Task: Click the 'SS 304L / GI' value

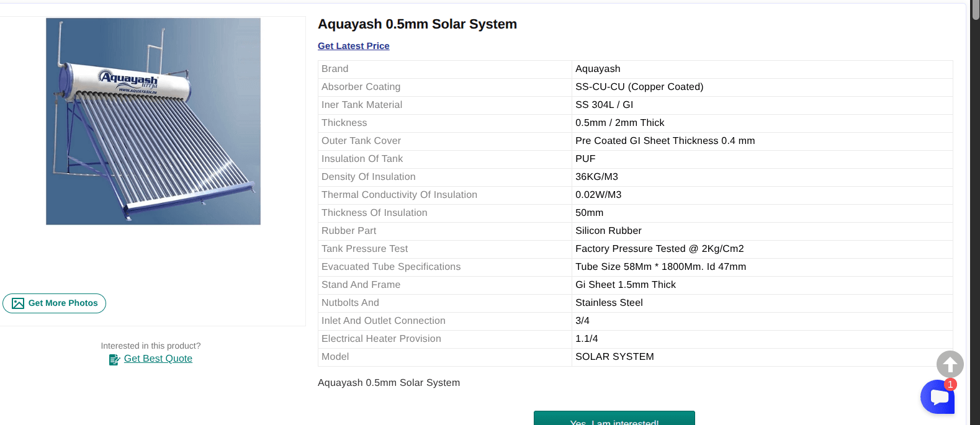Action: 604,105
